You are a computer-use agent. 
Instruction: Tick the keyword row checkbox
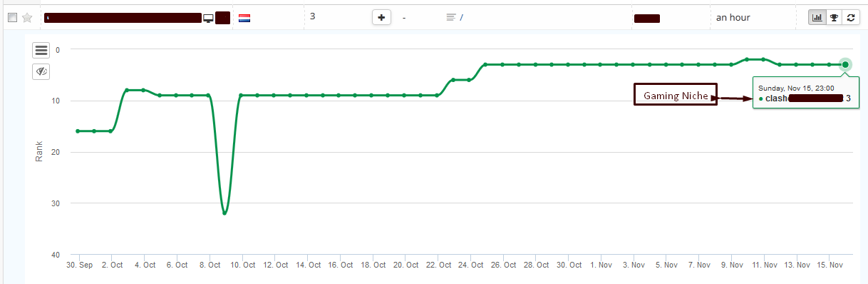point(11,18)
